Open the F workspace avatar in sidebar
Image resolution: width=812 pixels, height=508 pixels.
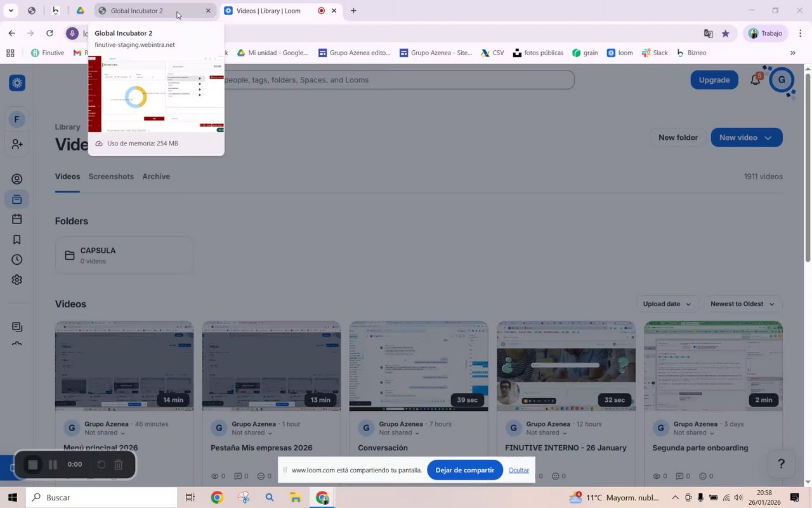pyautogui.click(x=17, y=119)
